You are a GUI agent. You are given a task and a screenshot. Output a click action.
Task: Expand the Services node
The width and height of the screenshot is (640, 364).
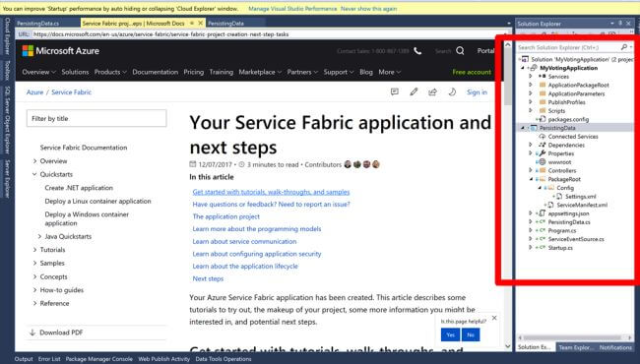(x=531, y=76)
